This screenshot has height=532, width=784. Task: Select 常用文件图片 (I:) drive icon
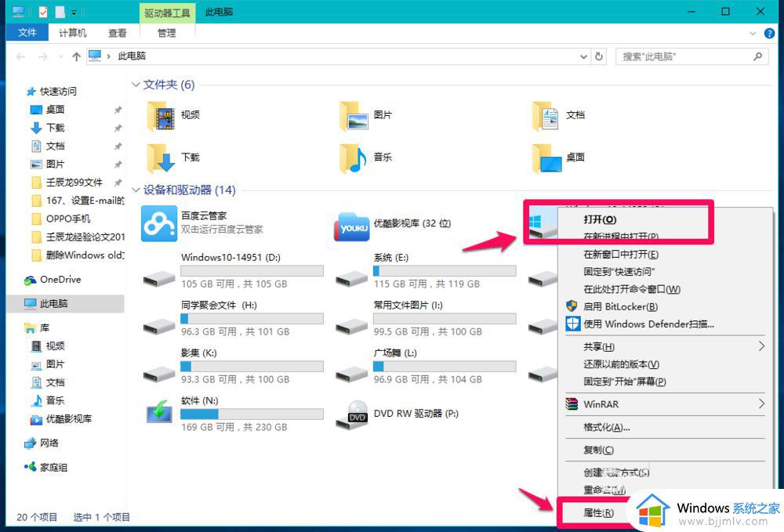tap(351, 327)
